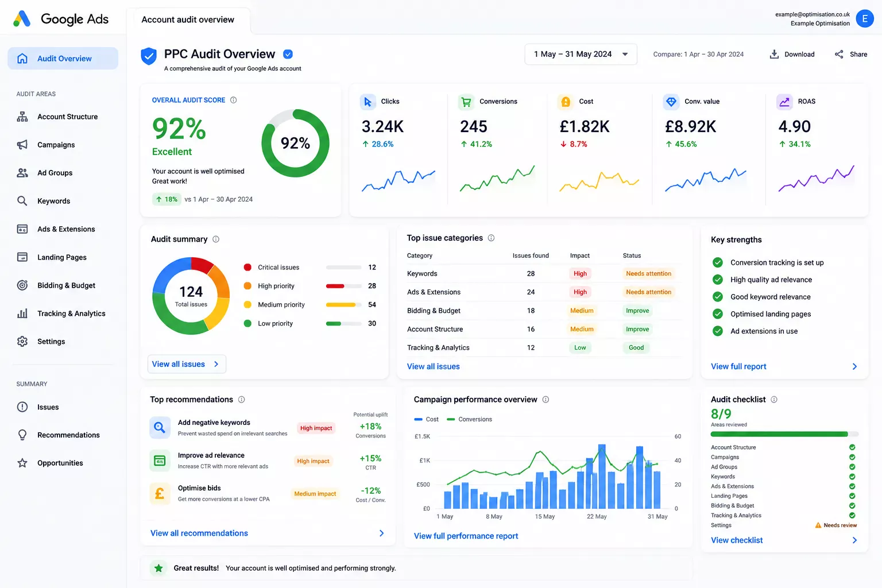Switch to the Account audit overview tab
The height and width of the screenshot is (588, 882).
point(188,20)
